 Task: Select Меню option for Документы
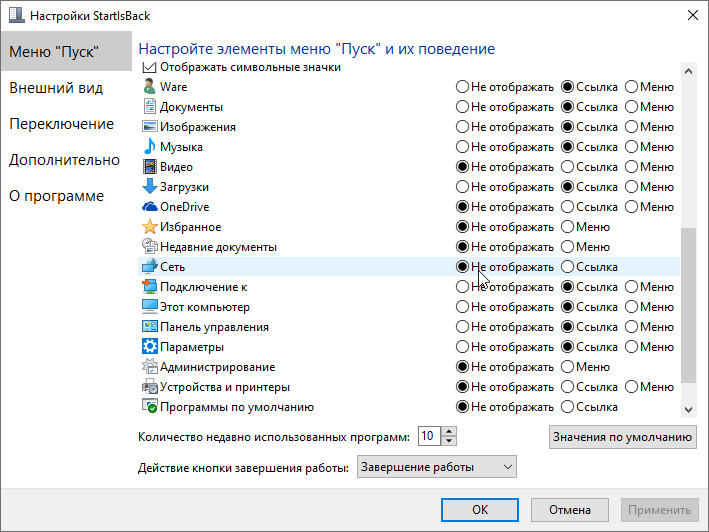(x=632, y=107)
